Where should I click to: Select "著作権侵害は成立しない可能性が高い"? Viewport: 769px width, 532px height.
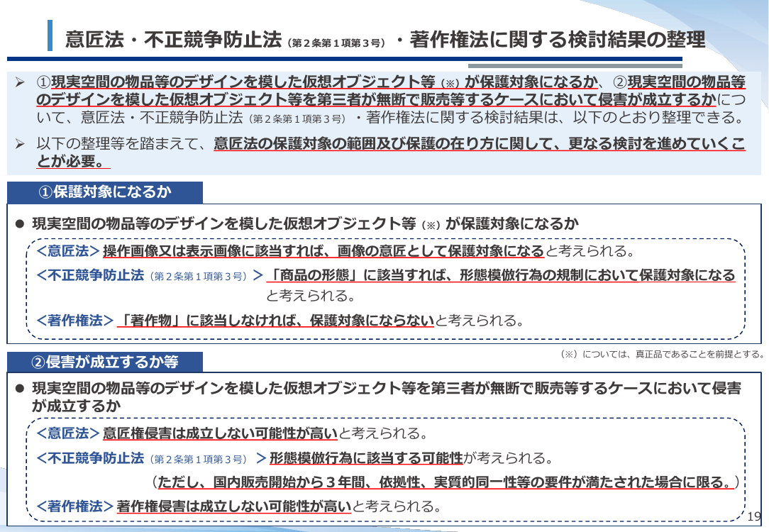click(x=234, y=506)
